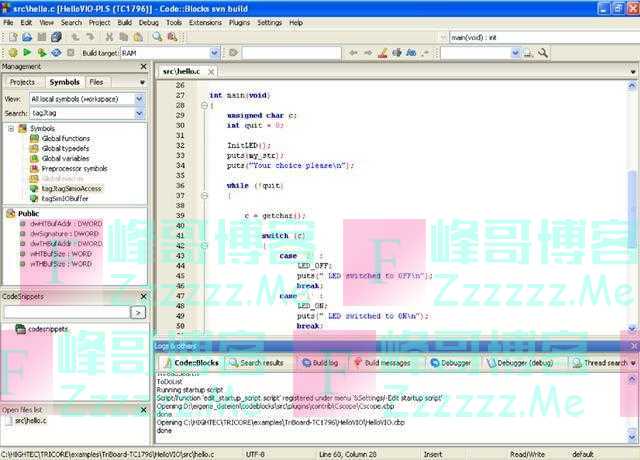Screen dimensions: 640x460
Task: Open the Plugins menu
Action: [240, 21]
